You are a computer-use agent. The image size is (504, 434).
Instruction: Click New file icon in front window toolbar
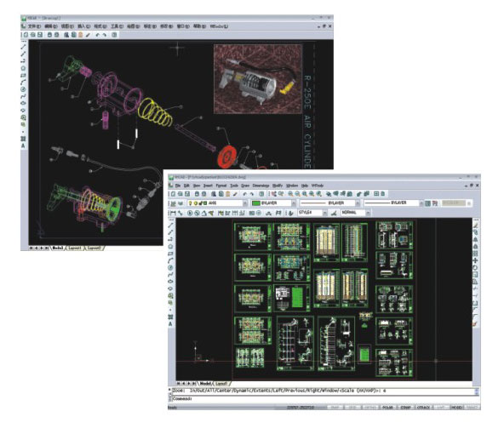(174, 194)
